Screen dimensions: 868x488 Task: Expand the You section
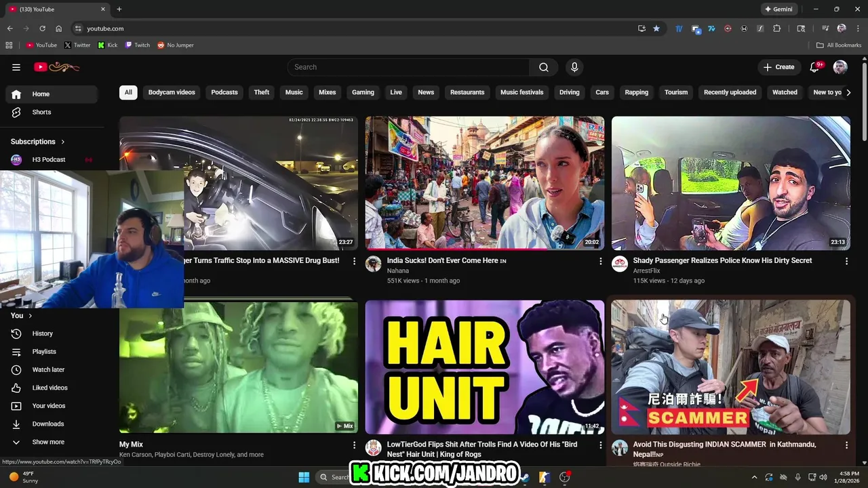pyautogui.click(x=22, y=316)
